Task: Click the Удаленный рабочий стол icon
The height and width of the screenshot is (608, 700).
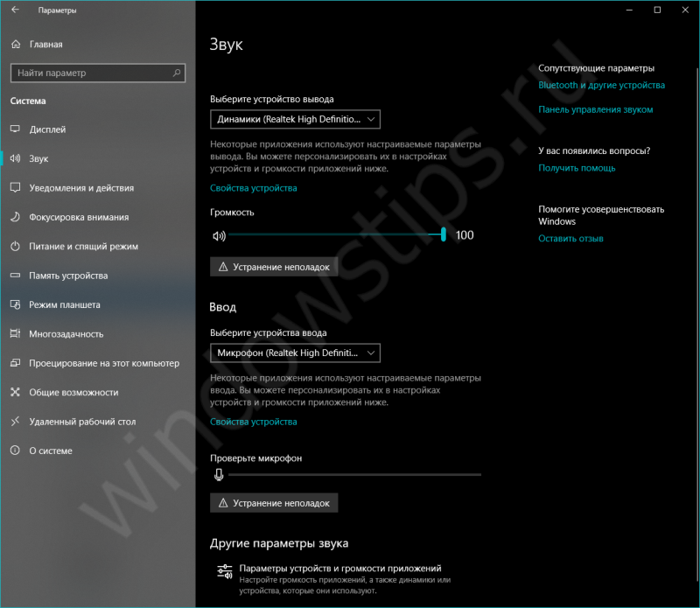Action: (x=15, y=421)
